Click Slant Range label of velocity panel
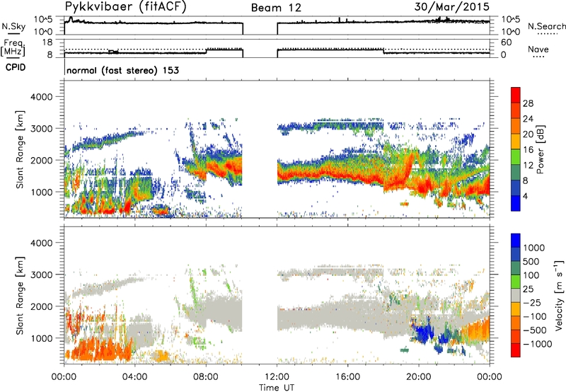Image resolution: width=566 pixels, height=392 pixels. pos(20,296)
